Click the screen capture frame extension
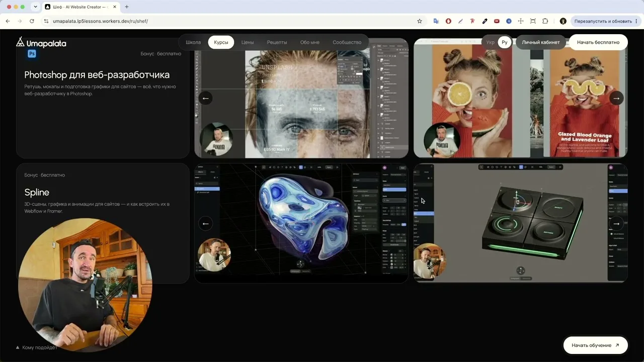The image size is (644, 362). click(533, 21)
